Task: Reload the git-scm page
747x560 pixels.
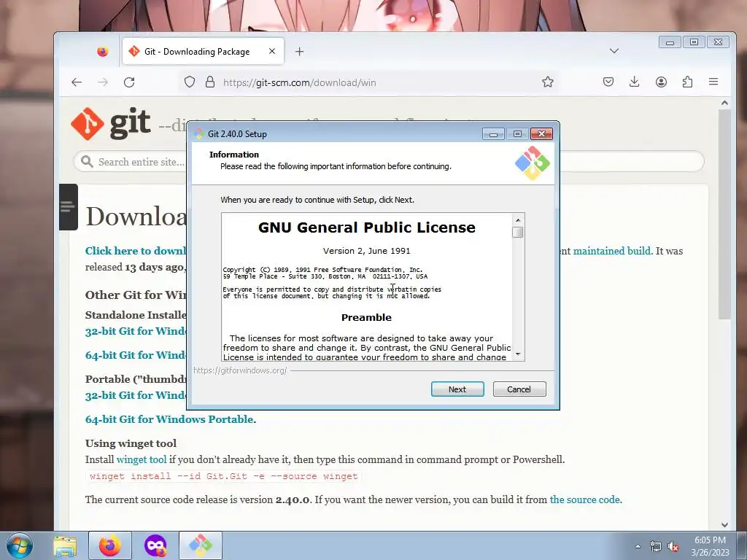Action: [x=129, y=82]
